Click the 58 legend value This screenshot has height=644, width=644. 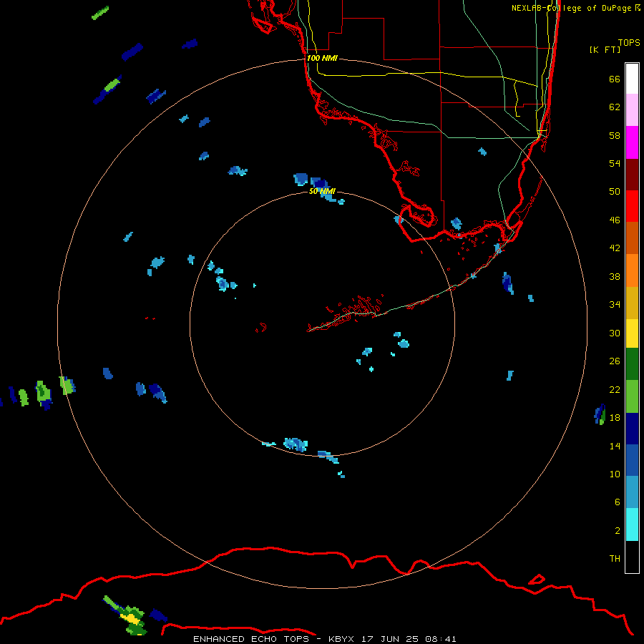[615, 135]
